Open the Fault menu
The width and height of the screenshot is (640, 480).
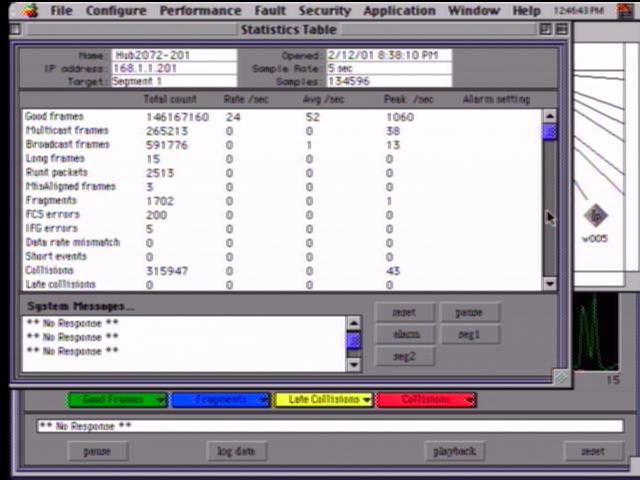[269, 11]
